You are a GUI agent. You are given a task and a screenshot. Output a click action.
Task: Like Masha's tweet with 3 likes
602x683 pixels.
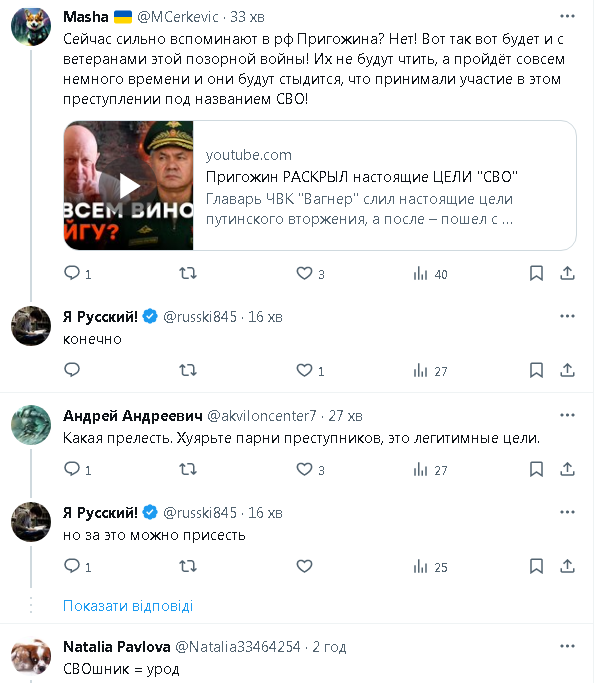point(305,273)
